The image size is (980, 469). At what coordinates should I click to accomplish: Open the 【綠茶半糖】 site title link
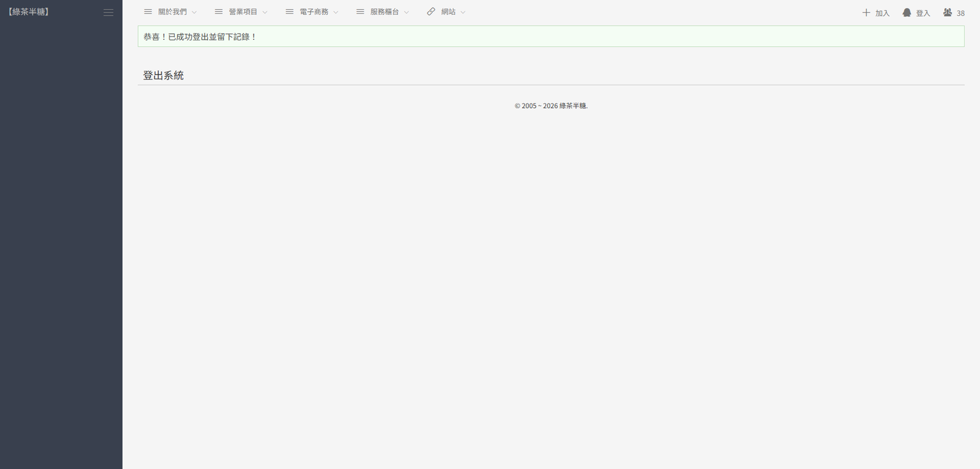pyautogui.click(x=29, y=12)
